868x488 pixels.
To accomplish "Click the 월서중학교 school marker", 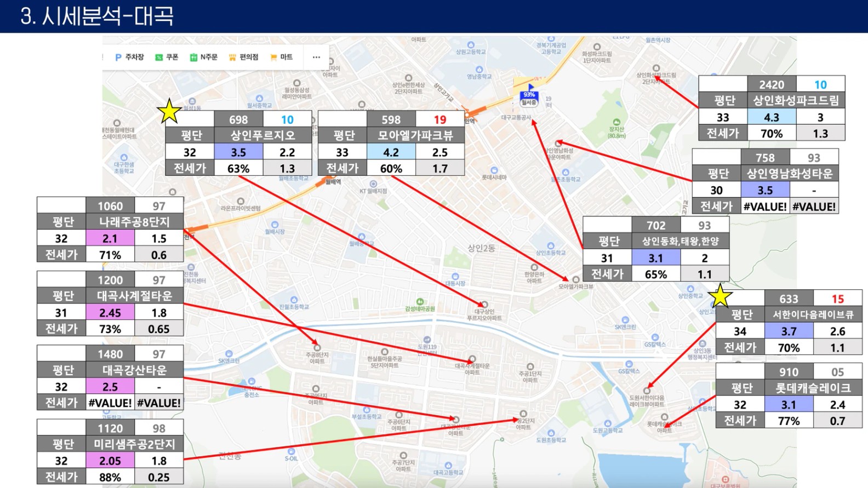I will (x=259, y=102).
